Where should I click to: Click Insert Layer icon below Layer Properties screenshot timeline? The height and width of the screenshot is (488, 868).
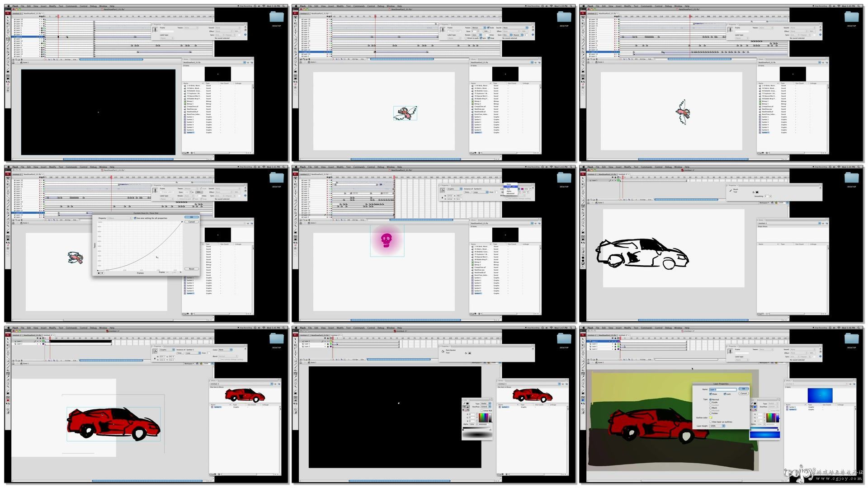click(588, 360)
